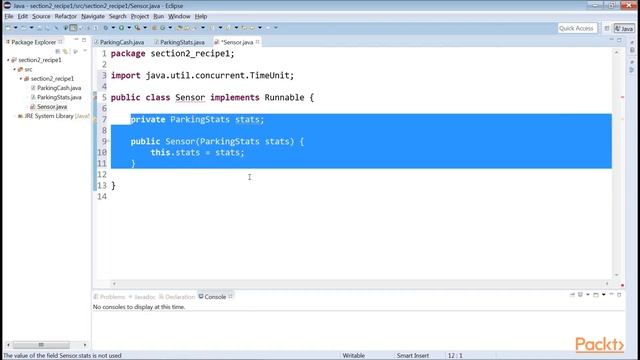Click the 'Writable' status bar entry

coord(353,356)
